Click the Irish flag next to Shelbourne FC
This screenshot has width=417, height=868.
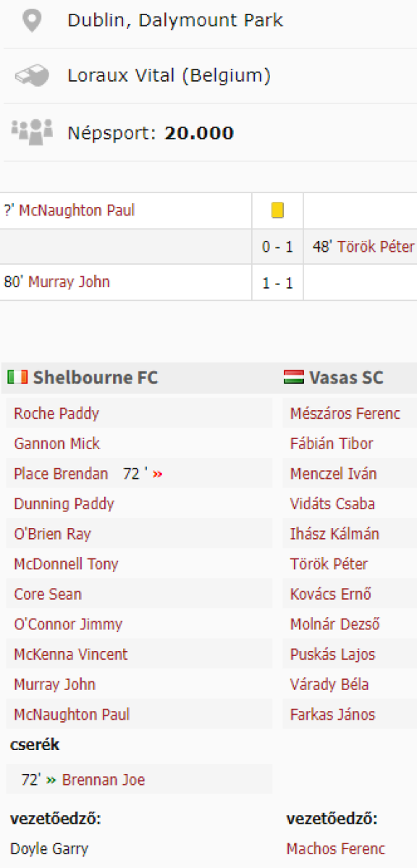[17, 378]
